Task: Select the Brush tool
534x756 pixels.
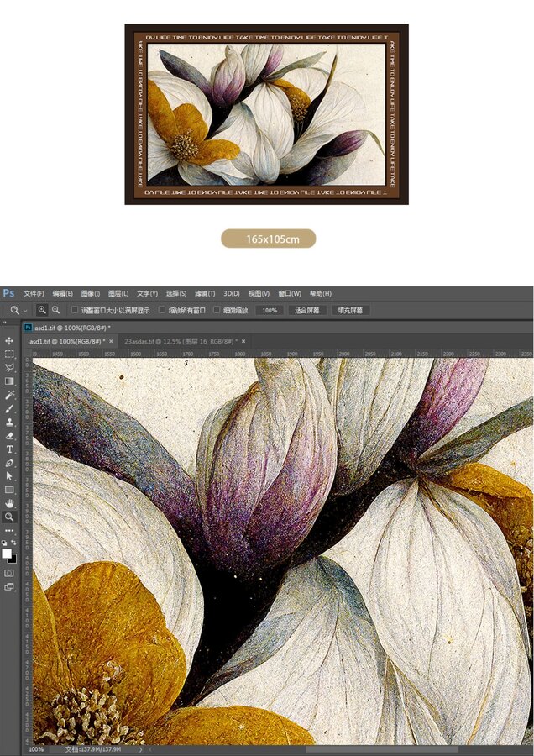Action: [9, 409]
